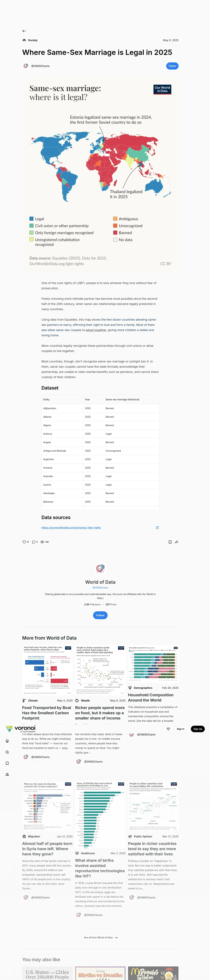Click the Sign In button

(x=180, y=729)
